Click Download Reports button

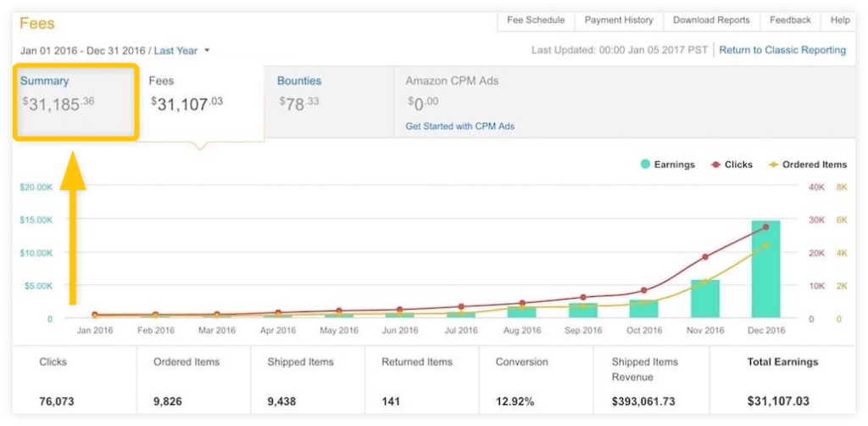click(x=711, y=20)
